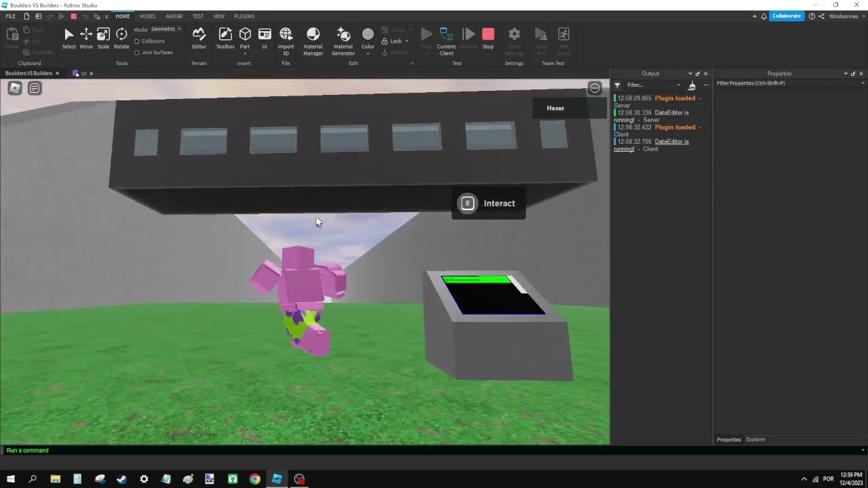Screen dimensions: 868x488
Task: Click the help question mark icon
Action: [x=812, y=16]
